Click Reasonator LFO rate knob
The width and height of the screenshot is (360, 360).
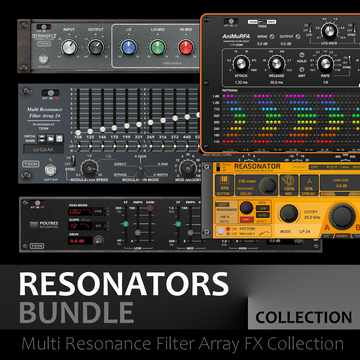(246, 208)
